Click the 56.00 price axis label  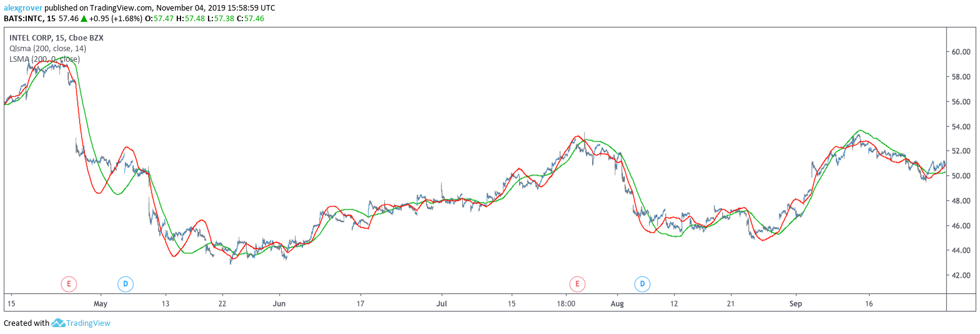pyautogui.click(x=961, y=102)
